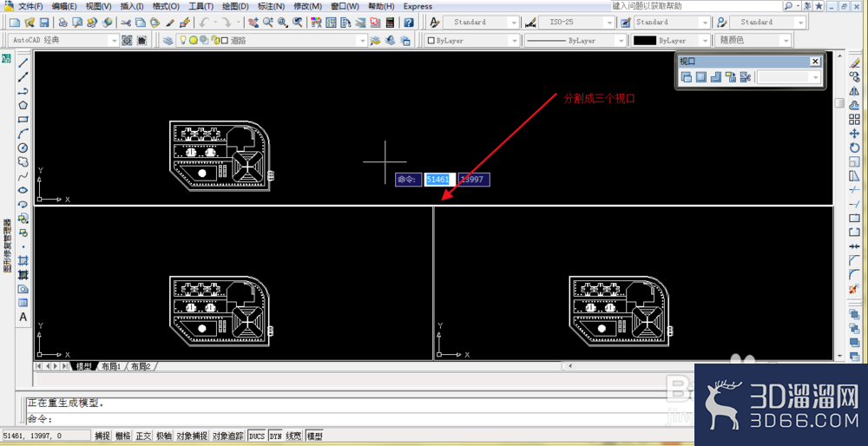
Task: Click the Match Properties brush icon
Action: click(170, 23)
